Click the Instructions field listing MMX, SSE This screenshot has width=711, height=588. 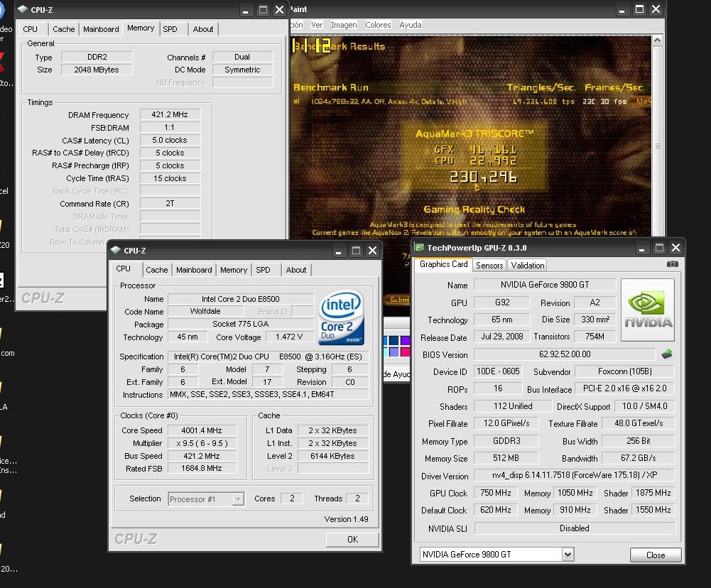point(268,394)
